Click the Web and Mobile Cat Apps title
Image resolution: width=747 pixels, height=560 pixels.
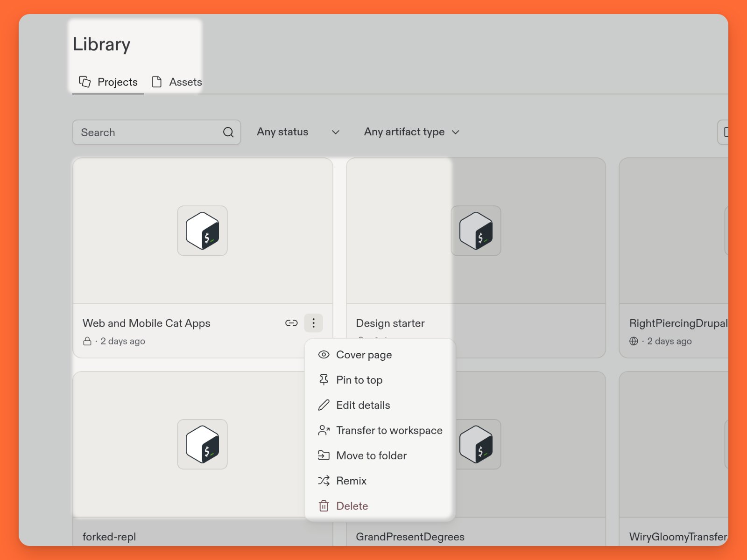pos(147,323)
